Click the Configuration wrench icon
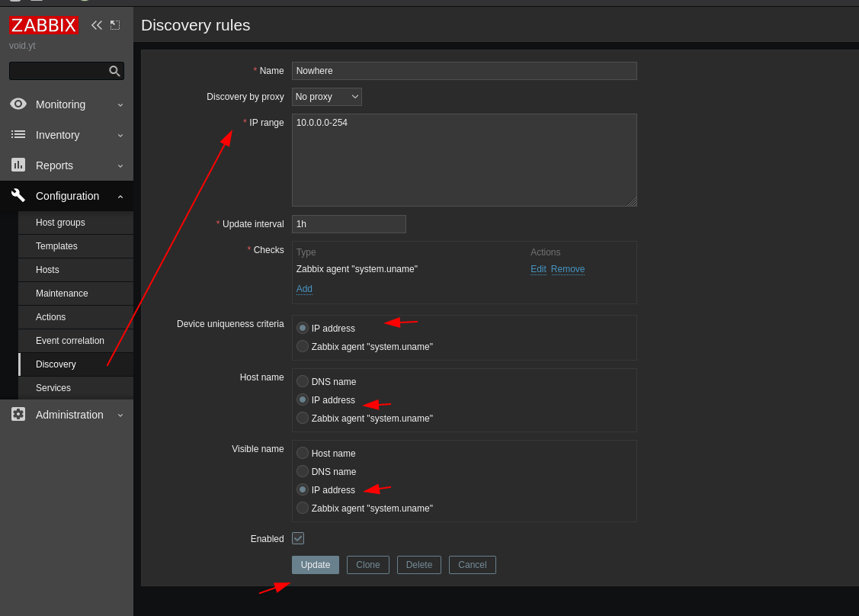859x616 pixels. tap(18, 196)
